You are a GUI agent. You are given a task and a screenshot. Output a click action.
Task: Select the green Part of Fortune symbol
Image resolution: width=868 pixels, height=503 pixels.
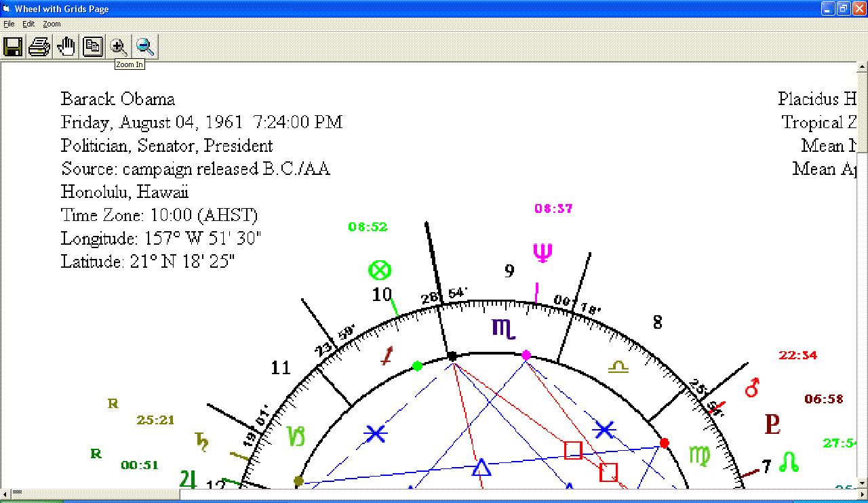(x=380, y=270)
